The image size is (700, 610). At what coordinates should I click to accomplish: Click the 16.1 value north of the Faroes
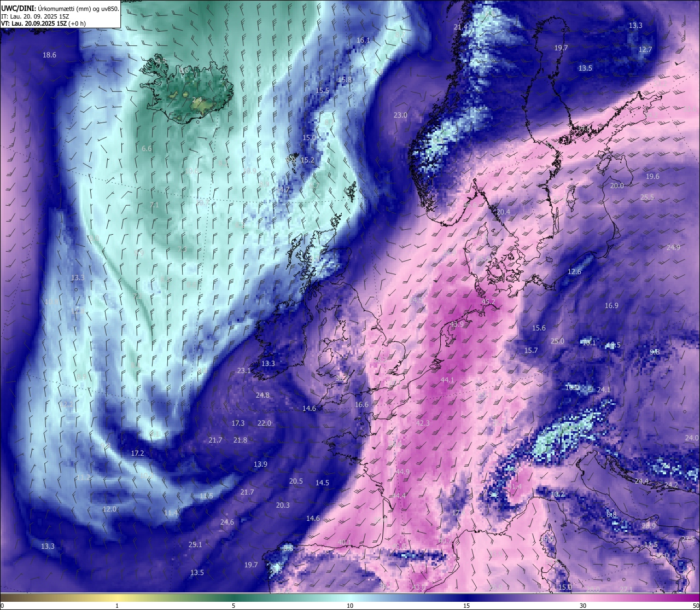click(363, 40)
